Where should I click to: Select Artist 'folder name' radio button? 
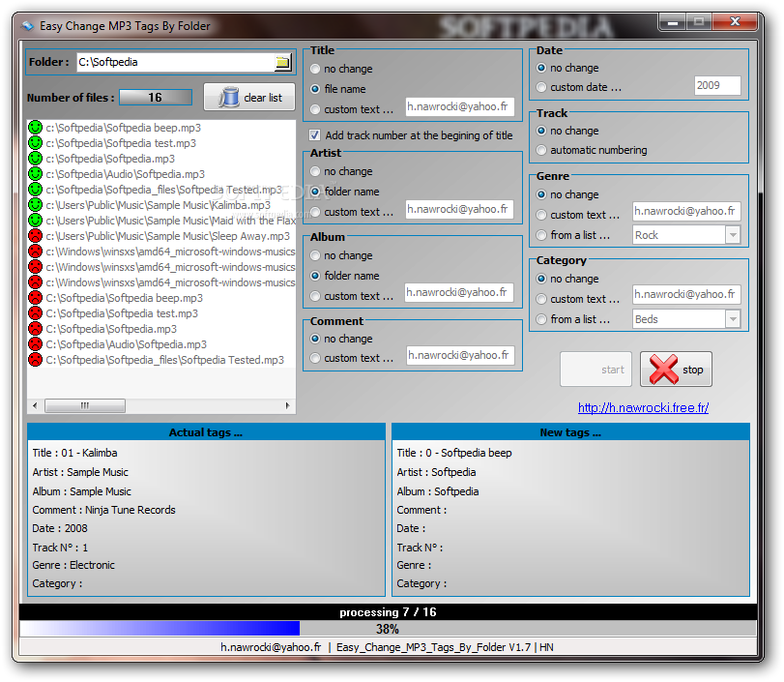coord(315,192)
